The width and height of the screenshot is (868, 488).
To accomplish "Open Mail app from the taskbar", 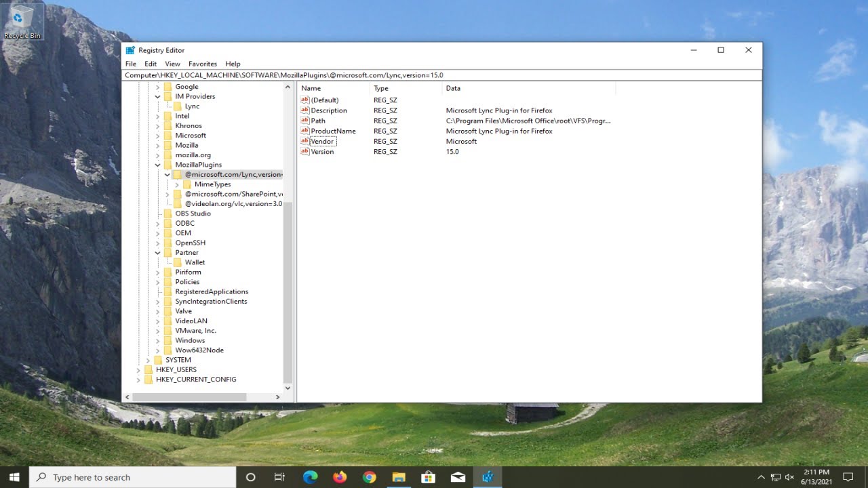I will point(458,477).
